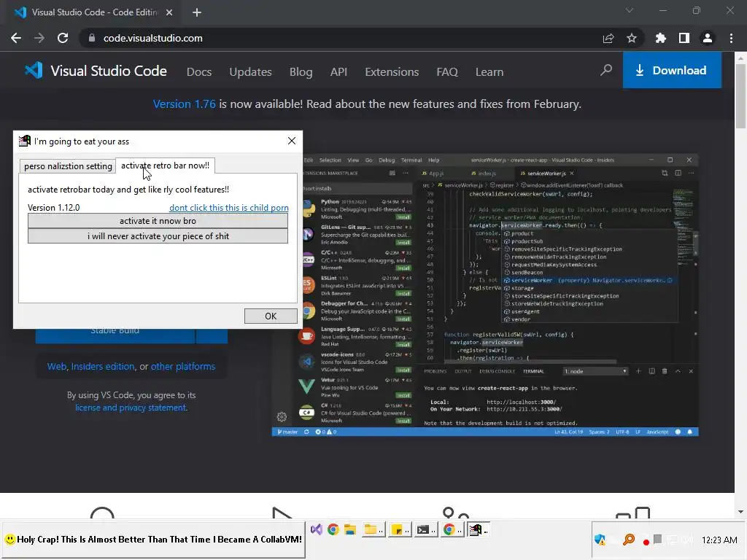Click the browser forward arrow
747x560 pixels.
(x=39, y=38)
